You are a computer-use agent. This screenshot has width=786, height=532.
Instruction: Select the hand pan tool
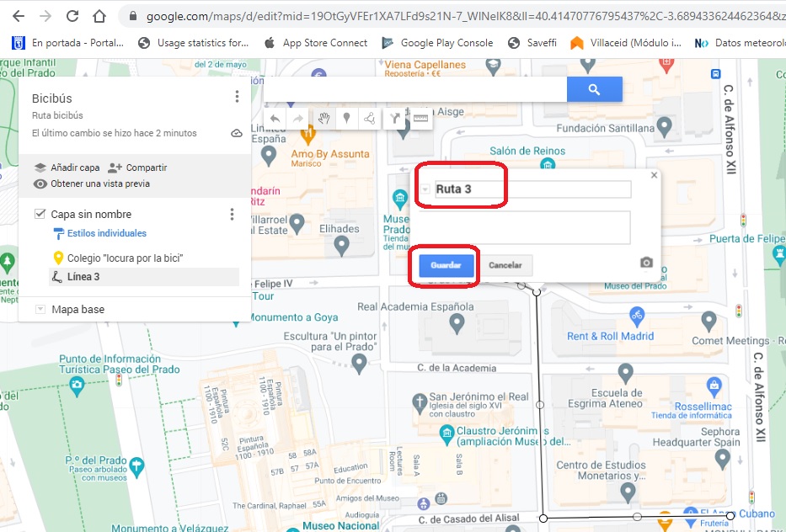pos(323,120)
